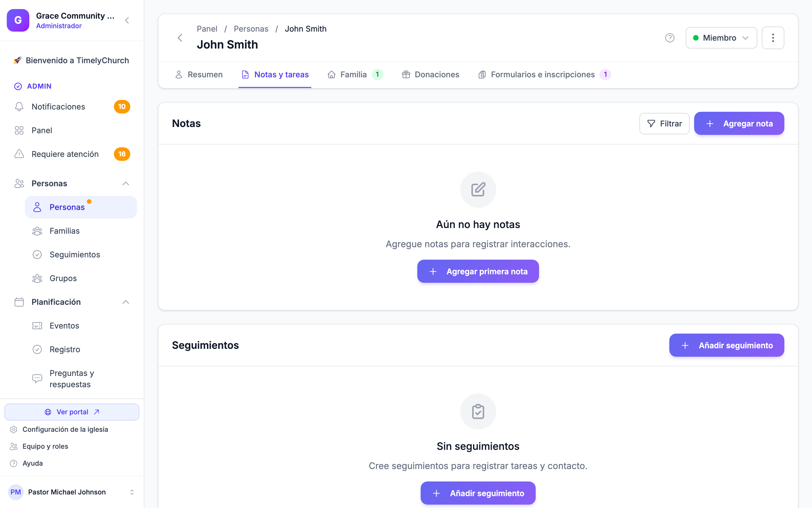Click the Seguimientos check-circle icon

[37, 255]
